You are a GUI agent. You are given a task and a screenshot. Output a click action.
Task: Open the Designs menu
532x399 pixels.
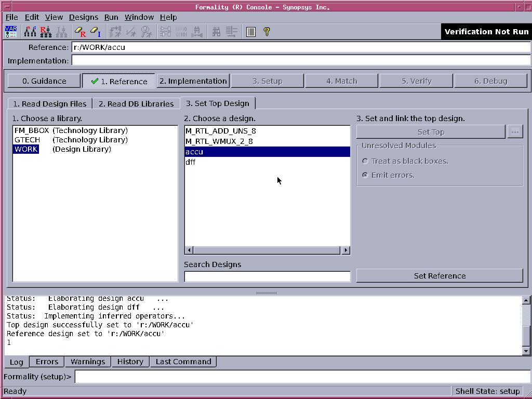84,17
